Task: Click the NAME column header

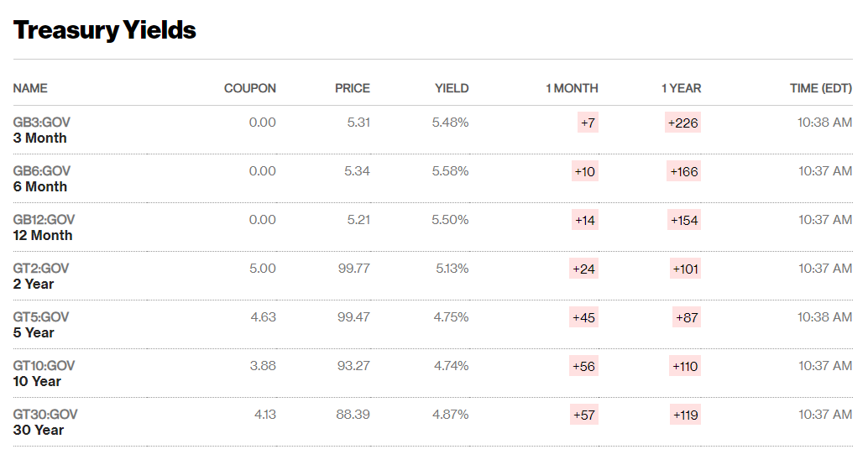Action: click(30, 88)
